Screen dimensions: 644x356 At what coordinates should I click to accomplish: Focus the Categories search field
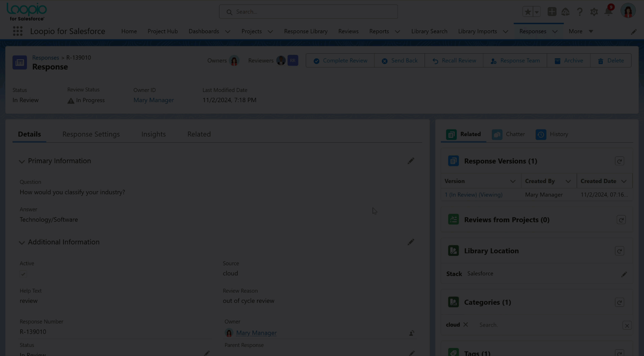(548, 325)
